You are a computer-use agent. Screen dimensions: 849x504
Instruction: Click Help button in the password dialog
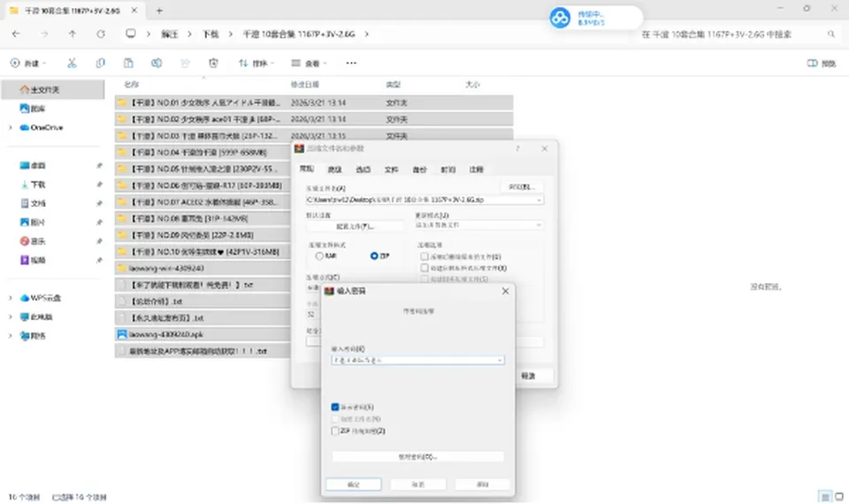[x=483, y=484]
